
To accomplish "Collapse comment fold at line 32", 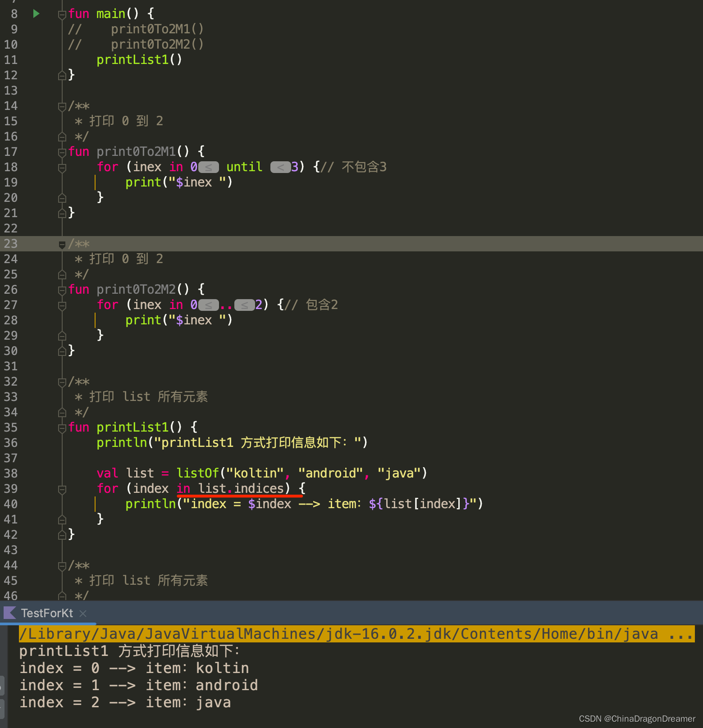I will (x=62, y=382).
